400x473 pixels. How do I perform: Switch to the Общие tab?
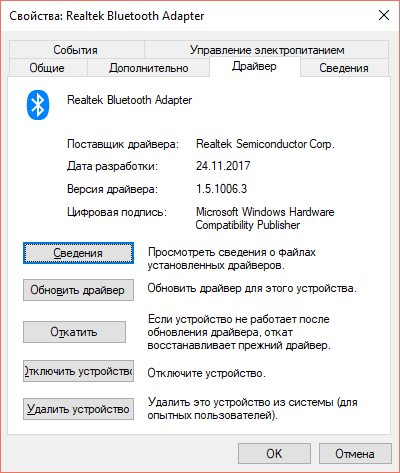pos(48,68)
